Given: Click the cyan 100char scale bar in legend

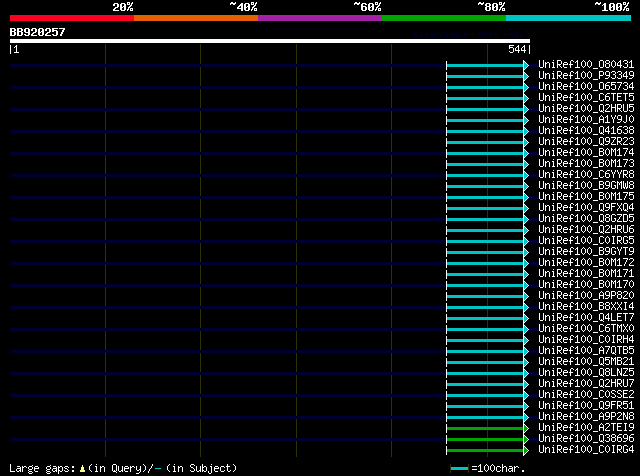Looking at the screenshot, I should click(x=459, y=468).
